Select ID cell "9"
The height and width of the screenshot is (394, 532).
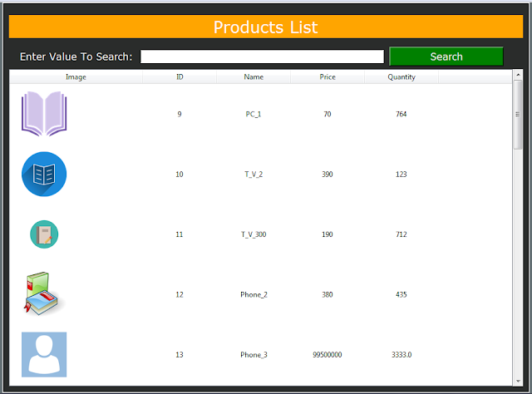180,114
